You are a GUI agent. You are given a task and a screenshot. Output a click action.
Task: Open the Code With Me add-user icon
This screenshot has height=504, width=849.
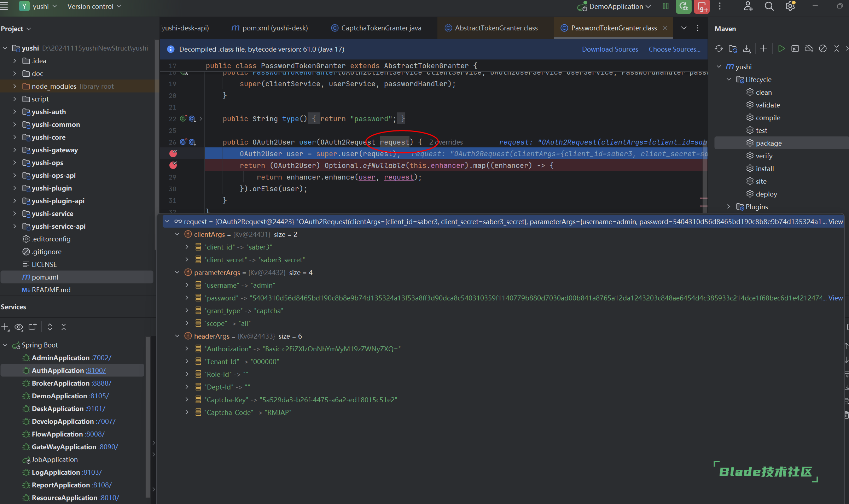tap(748, 6)
